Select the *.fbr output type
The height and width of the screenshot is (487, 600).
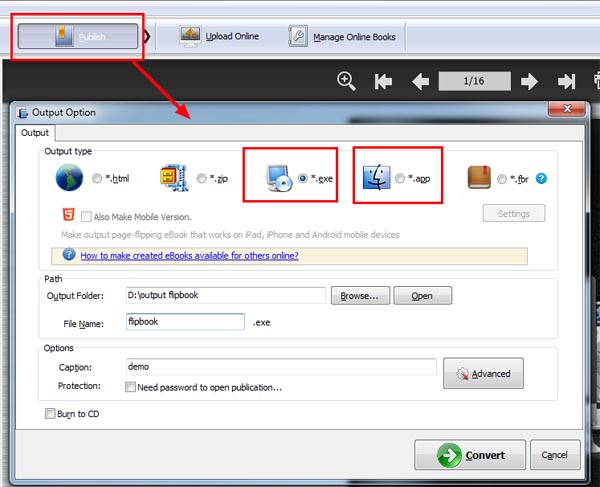(x=502, y=179)
